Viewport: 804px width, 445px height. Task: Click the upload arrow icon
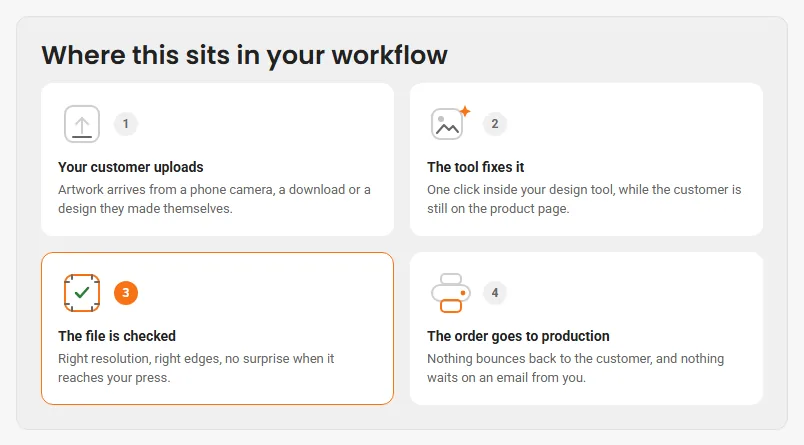click(x=82, y=124)
